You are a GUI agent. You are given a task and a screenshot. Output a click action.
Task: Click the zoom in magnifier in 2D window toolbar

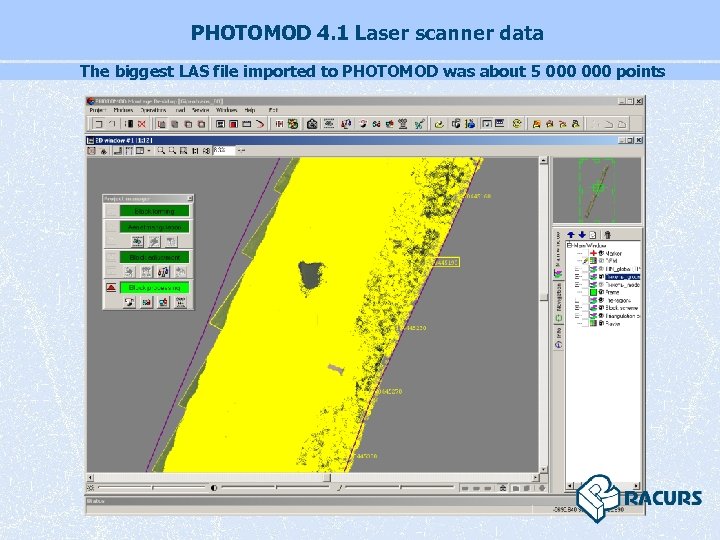(x=161, y=151)
